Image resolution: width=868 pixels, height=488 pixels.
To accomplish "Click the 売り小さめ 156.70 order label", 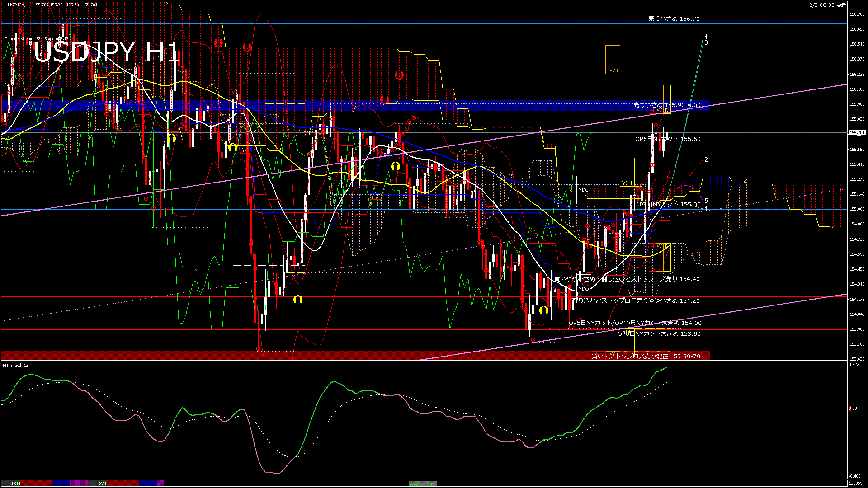I will point(674,19).
